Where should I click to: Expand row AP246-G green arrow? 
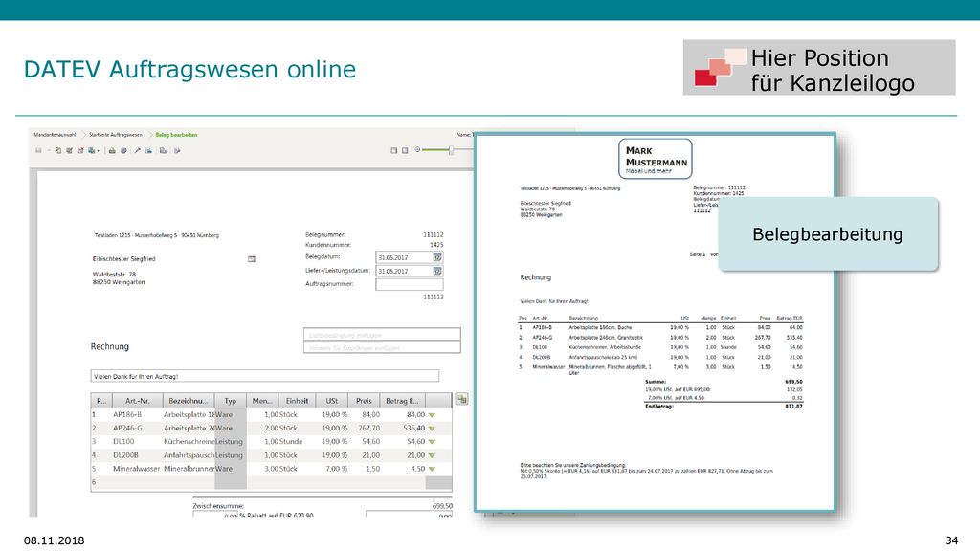click(x=432, y=429)
